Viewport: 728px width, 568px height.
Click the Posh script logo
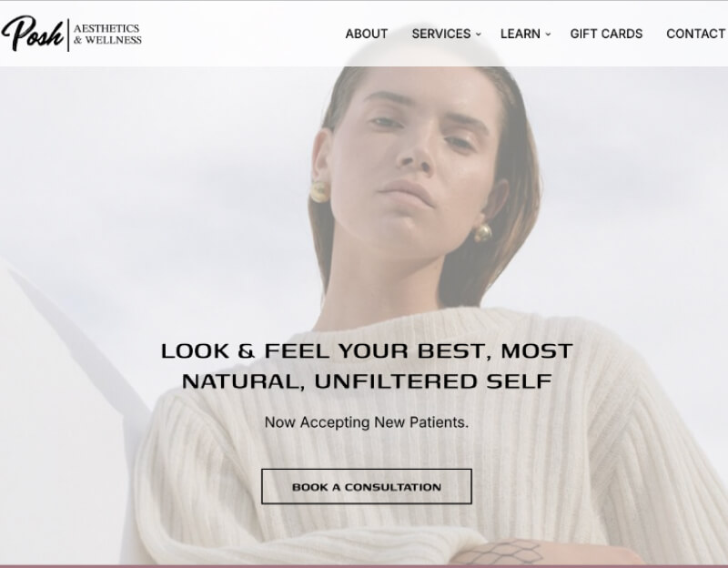(x=33, y=34)
